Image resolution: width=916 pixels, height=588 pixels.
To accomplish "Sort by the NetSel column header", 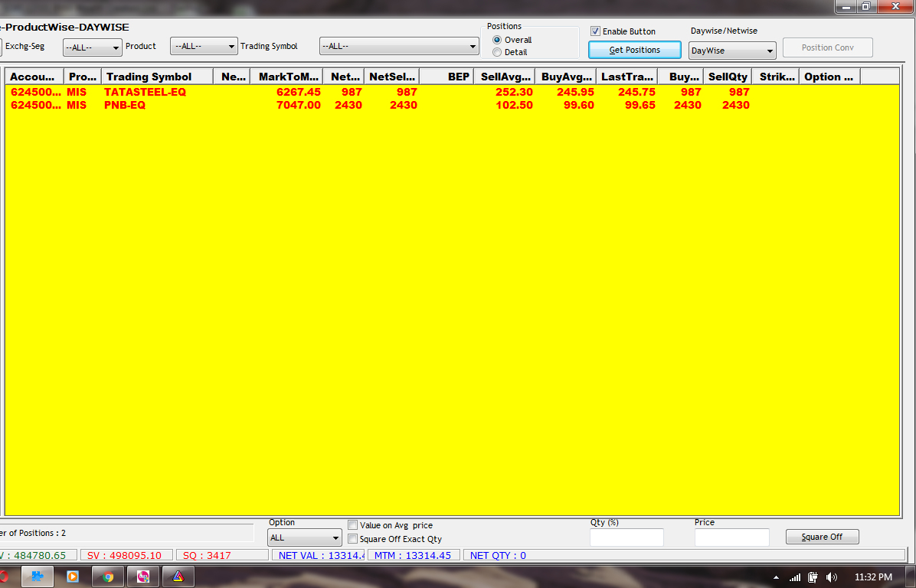I will click(391, 77).
